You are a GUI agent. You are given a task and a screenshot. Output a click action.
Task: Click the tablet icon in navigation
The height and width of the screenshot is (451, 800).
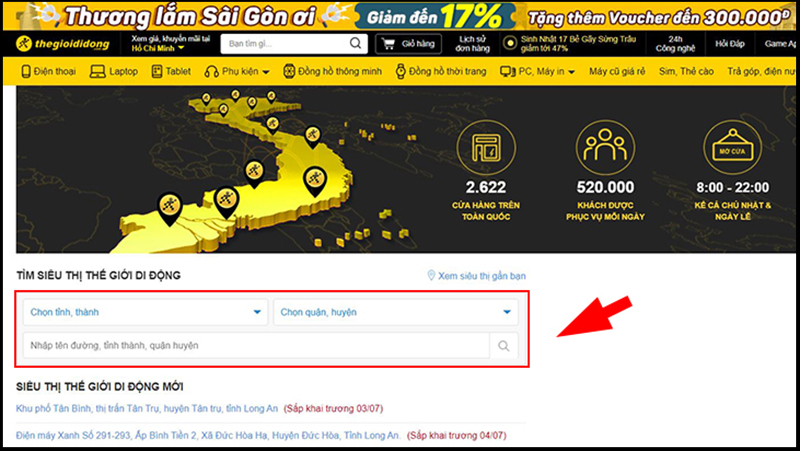157,71
